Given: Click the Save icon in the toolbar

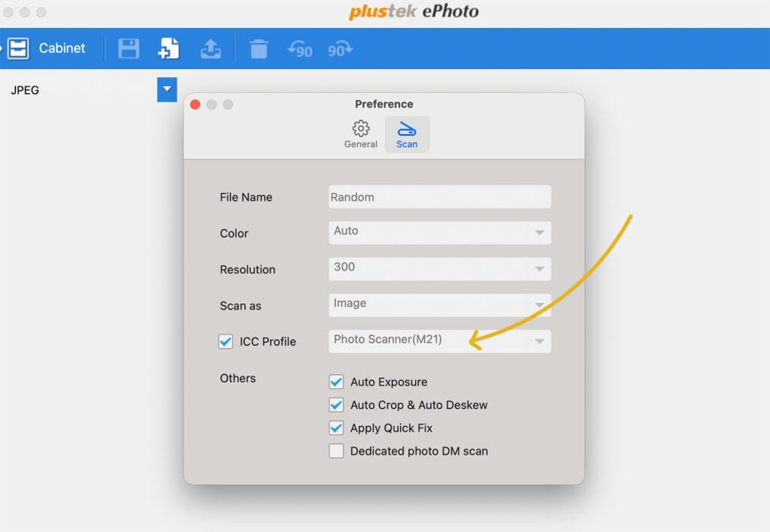Looking at the screenshot, I should click(x=128, y=48).
